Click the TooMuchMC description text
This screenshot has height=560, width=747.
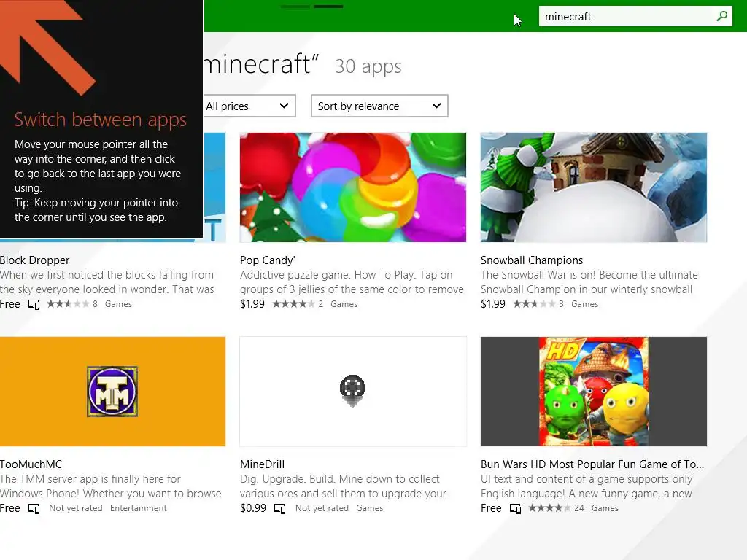tap(111, 486)
